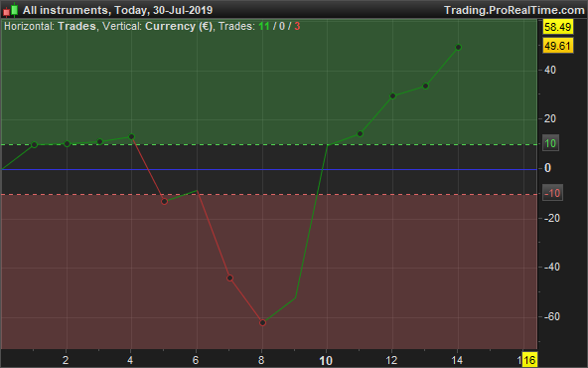
Task: Click the bold 10 on horizontal axis
Action: pyautogui.click(x=326, y=361)
